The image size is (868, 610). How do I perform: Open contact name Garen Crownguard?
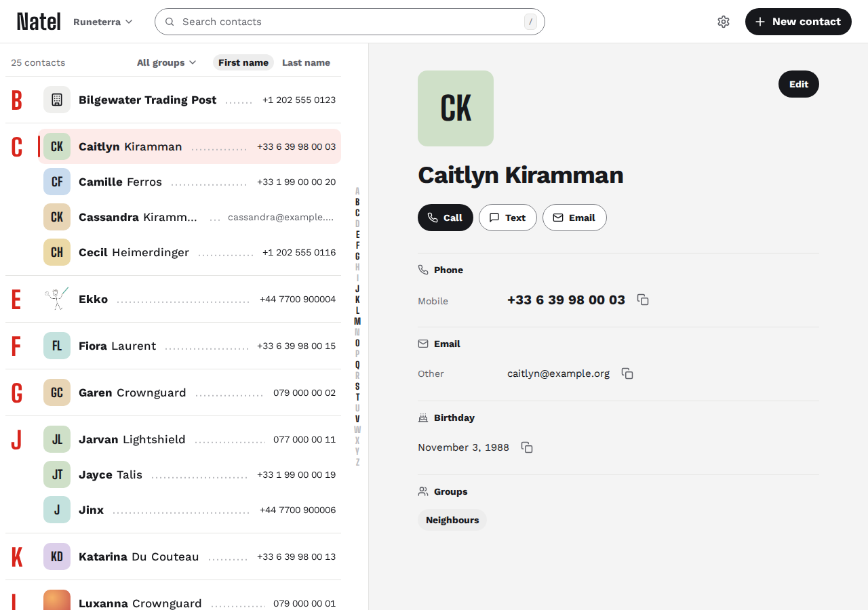132,392
